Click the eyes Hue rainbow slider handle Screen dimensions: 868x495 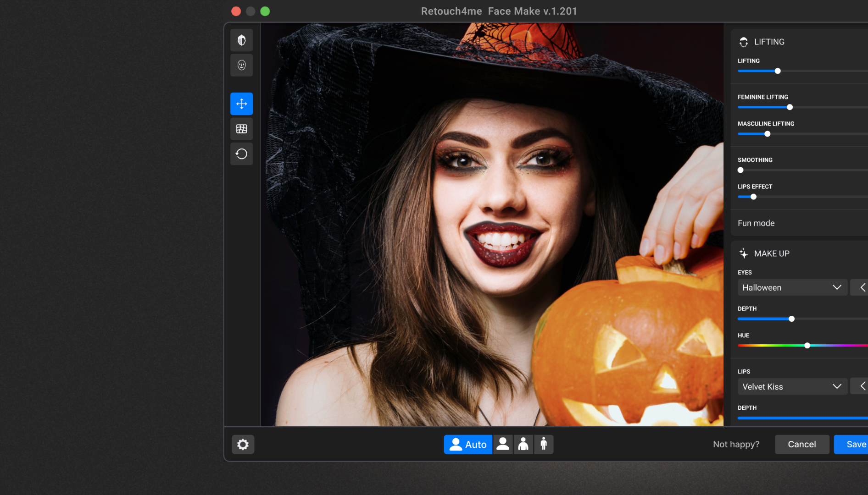pos(807,346)
